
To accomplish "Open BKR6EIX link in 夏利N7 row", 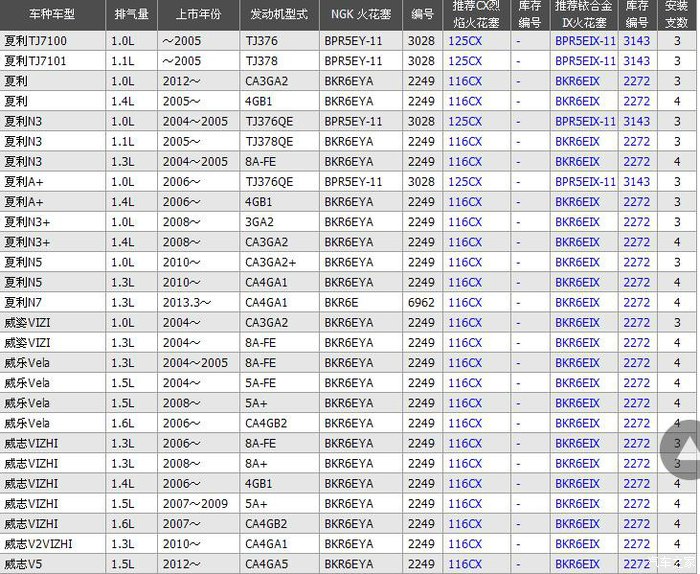I will click(577, 302).
